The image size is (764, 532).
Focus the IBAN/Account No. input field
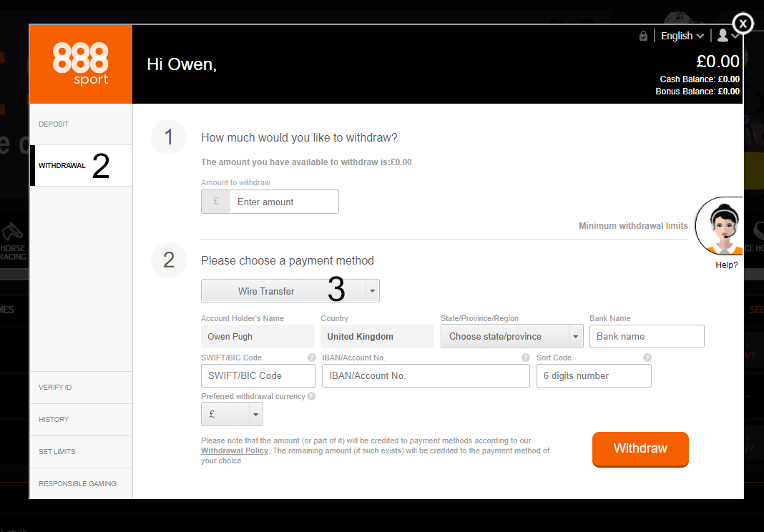point(426,375)
